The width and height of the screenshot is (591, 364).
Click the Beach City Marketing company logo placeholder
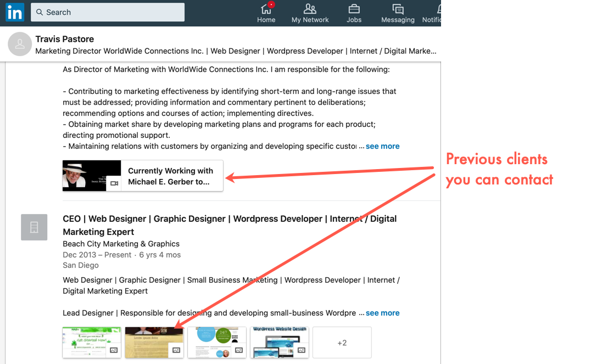(34, 227)
